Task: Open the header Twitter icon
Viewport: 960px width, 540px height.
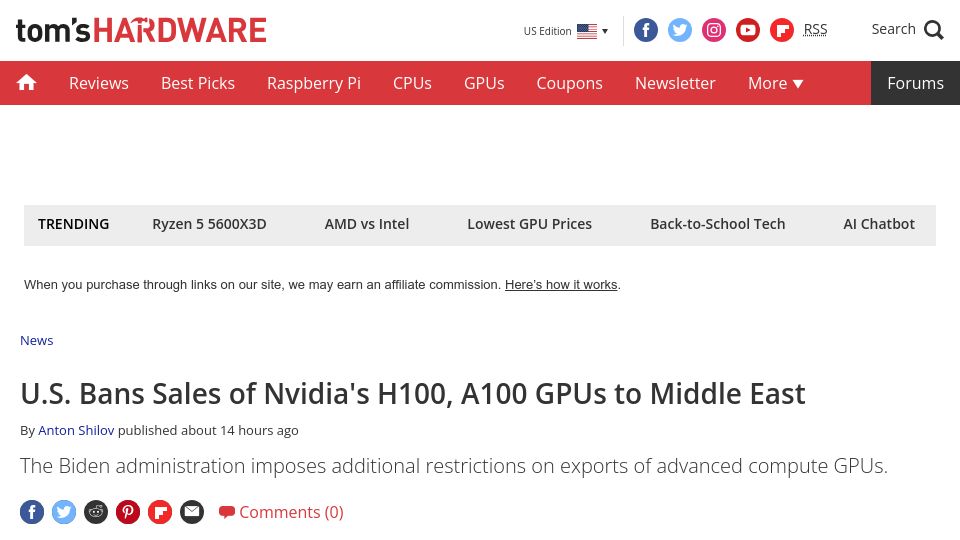Action: [680, 30]
